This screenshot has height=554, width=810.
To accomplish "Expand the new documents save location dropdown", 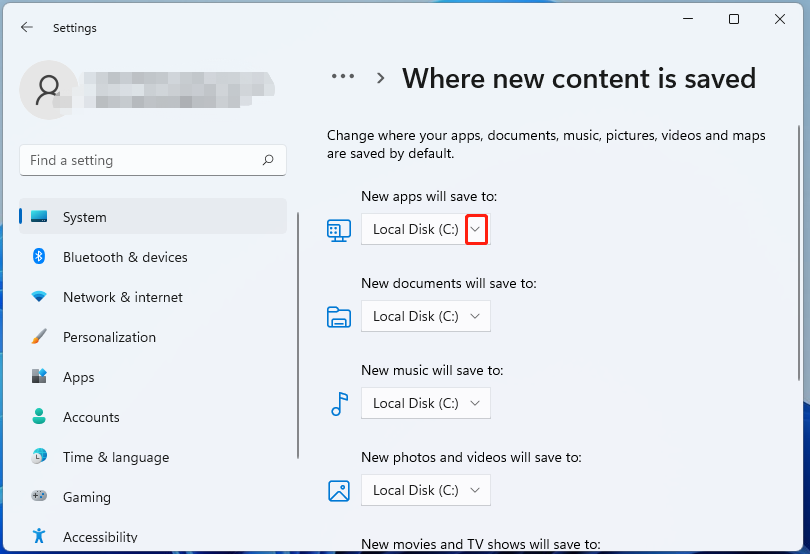I will pos(426,316).
